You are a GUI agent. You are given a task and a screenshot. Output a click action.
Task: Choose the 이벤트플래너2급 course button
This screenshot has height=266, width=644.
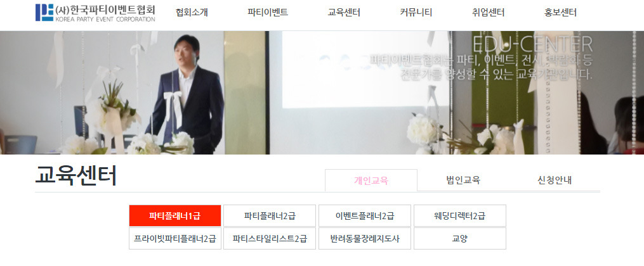[x=365, y=215]
